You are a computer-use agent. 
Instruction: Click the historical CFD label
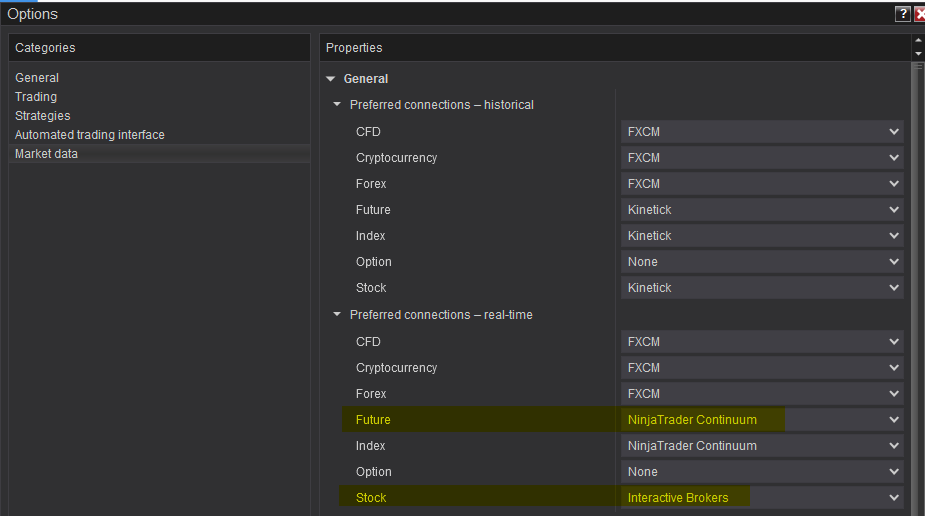coord(368,132)
